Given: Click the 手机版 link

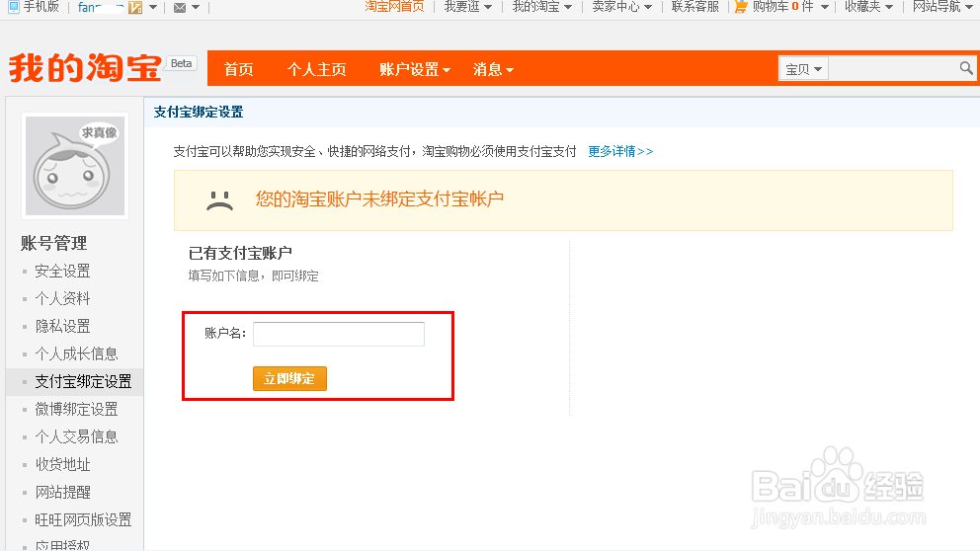Looking at the screenshot, I should tap(41, 7).
